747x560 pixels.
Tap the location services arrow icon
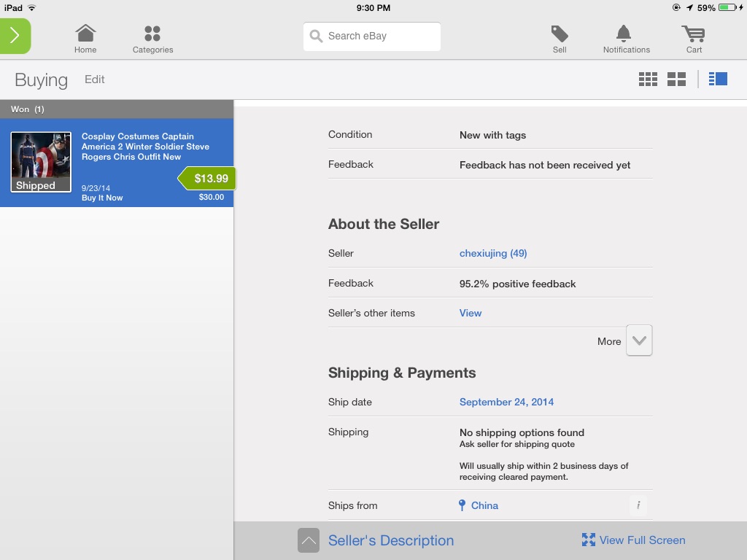point(689,7)
